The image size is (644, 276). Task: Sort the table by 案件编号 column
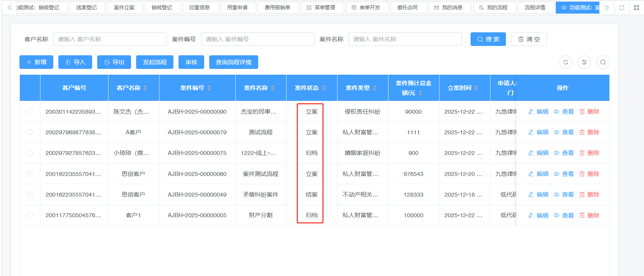[x=209, y=88]
